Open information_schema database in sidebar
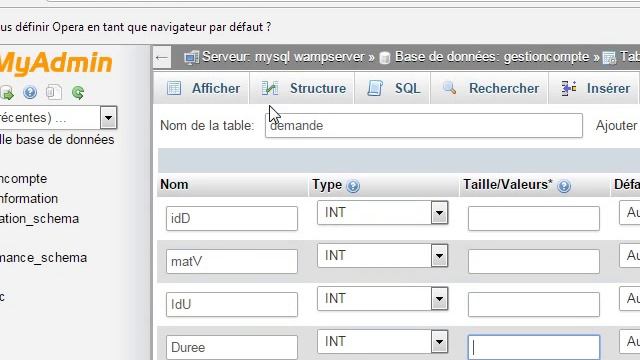Image resolution: width=640 pixels, height=360 pixels. point(40,219)
